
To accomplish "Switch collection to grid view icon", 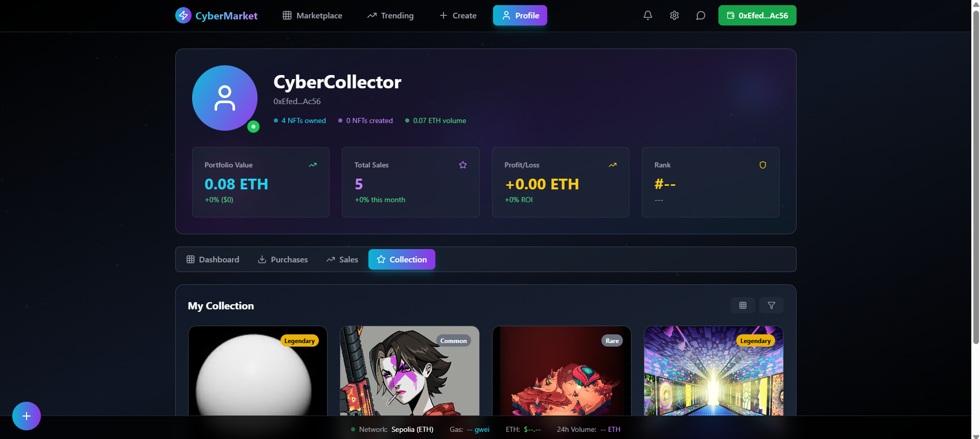I will 742,305.
